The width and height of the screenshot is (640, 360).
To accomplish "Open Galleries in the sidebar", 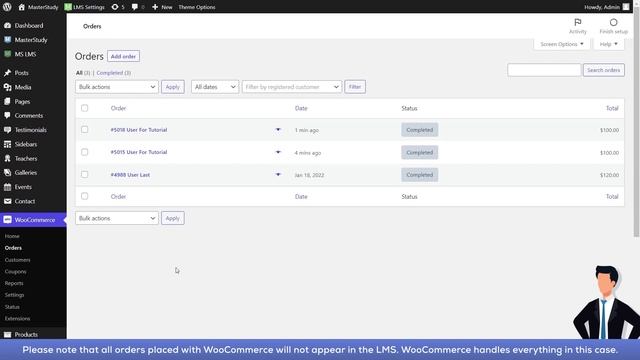I will 26,173.
